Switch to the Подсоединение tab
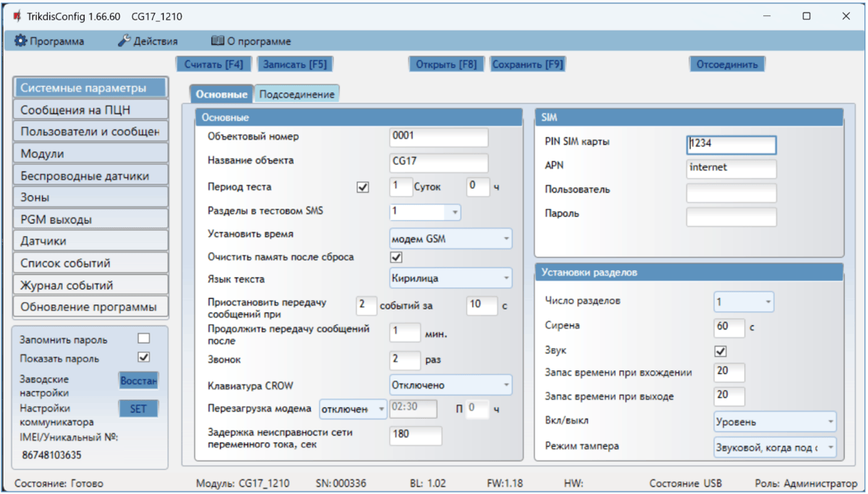Viewport: 868px width, 494px height. point(297,94)
